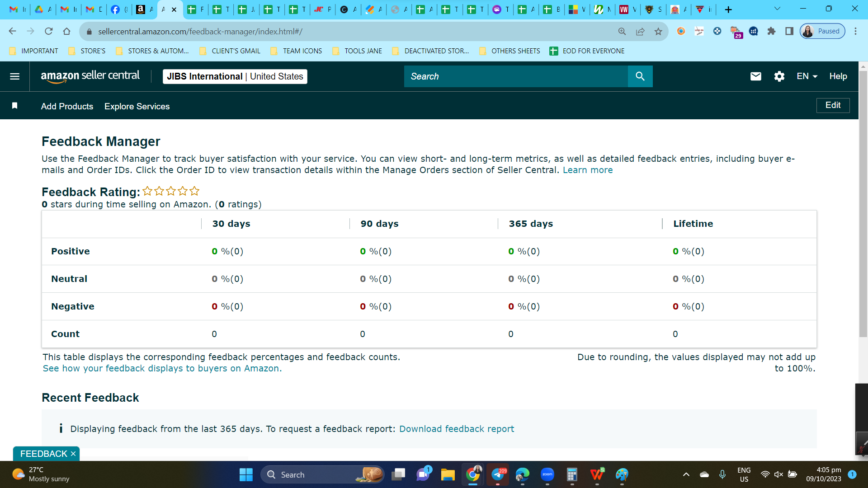The width and height of the screenshot is (868, 488).
Task: Open the extensions puzzle icon
Action: tap(771, 31)
